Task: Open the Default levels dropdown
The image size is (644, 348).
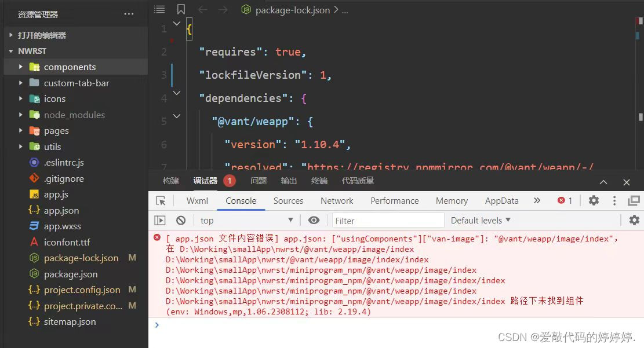Action: tap(481, 221)
